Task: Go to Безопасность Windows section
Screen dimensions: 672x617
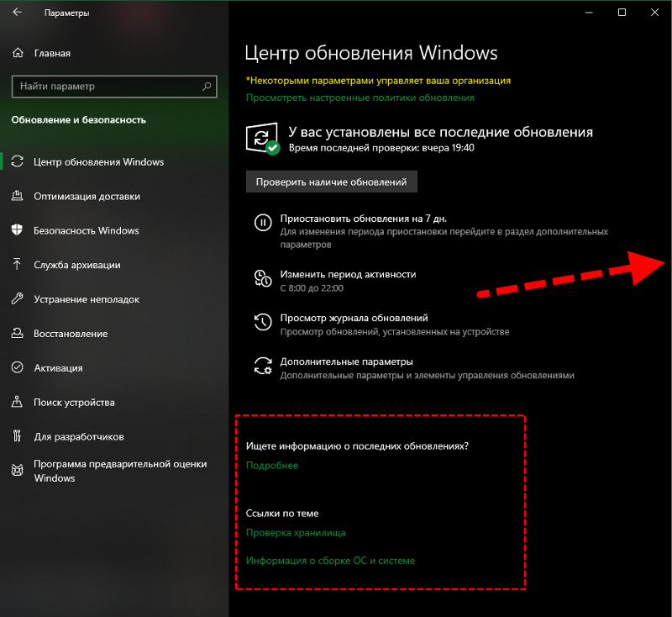Action: tap(87, 230)
